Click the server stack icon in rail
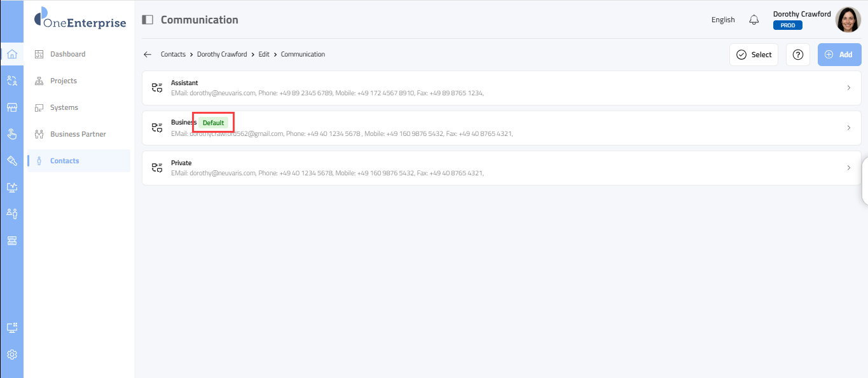The width and height of the screenshot is (868, 378). 11,241
